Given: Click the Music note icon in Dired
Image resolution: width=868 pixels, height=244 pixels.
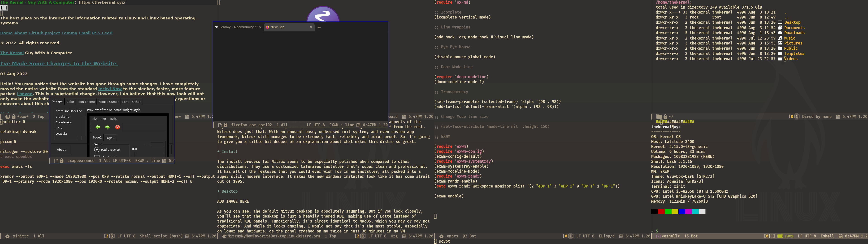Looking at the screenshot, I should click(780, 38).
